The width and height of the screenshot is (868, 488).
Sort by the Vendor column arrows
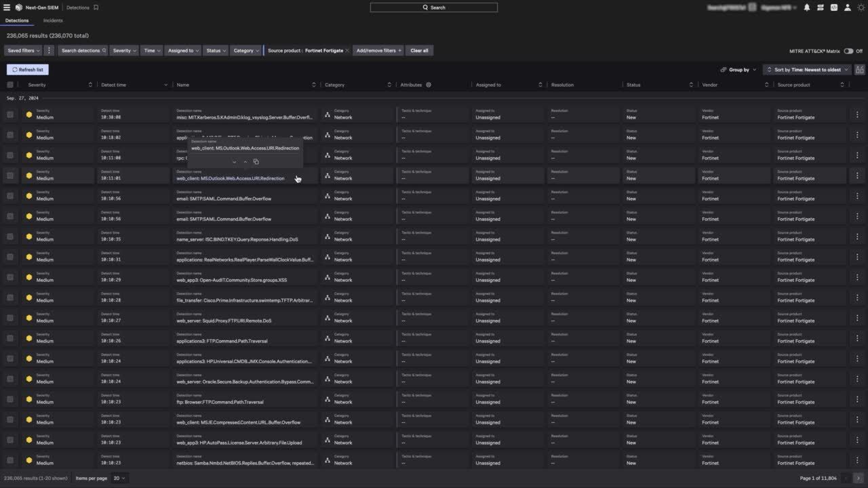click(x=767, y=85)
